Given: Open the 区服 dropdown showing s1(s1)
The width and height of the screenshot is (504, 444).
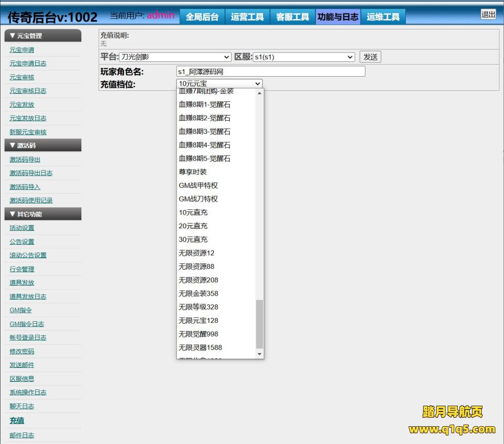Looking at the screenshot, I should (304, 57).
